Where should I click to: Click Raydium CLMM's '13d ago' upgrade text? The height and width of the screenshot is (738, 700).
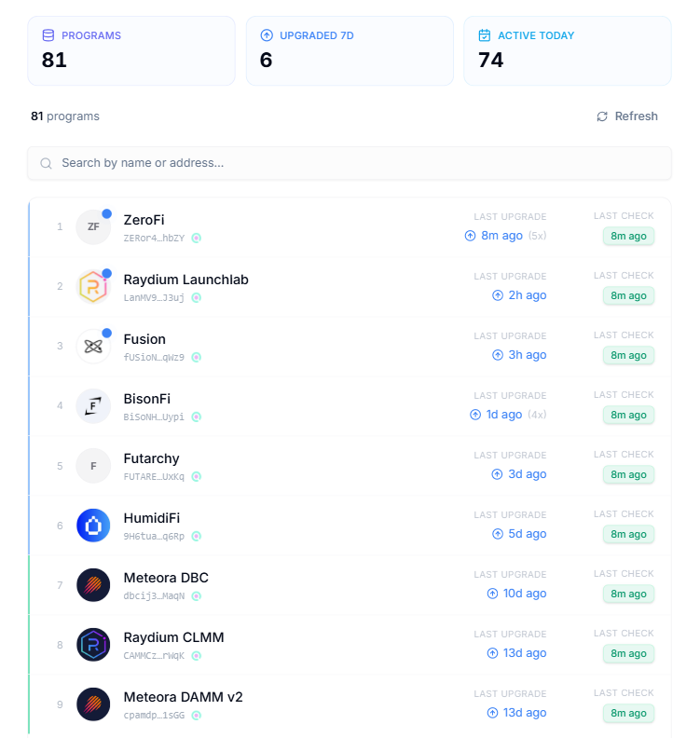[x=525, y=653]
